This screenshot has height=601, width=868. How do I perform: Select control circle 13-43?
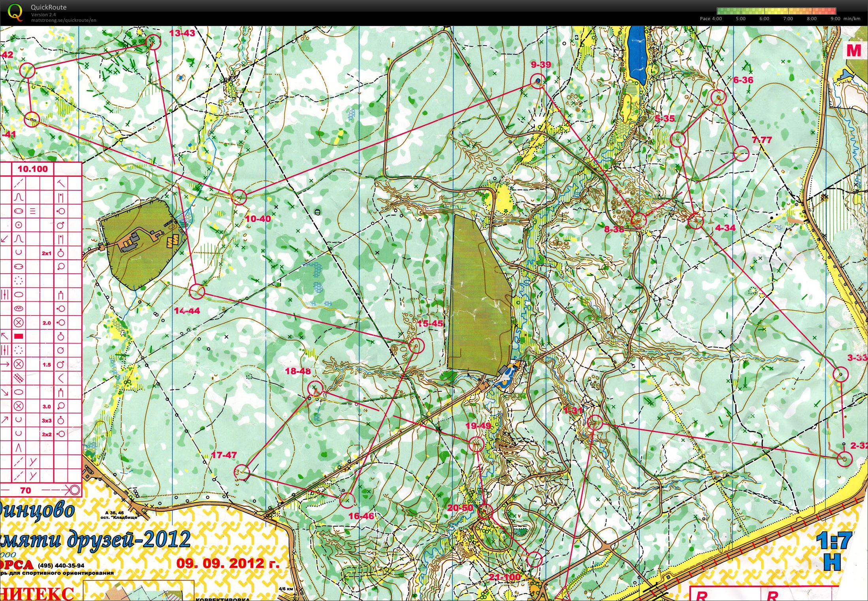point(153,42)
